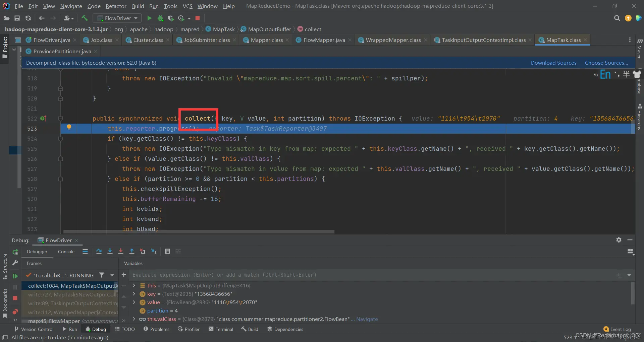Viewport: 644px width, 342px height.
Task: Stop debugging with the side red square
Action: 15,298
